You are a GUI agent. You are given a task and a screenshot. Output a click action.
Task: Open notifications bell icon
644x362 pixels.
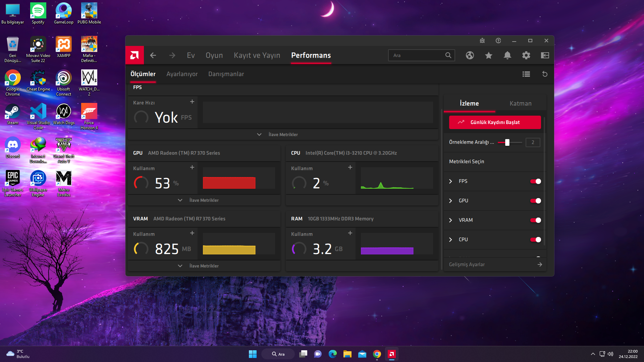tap(507, 55)
